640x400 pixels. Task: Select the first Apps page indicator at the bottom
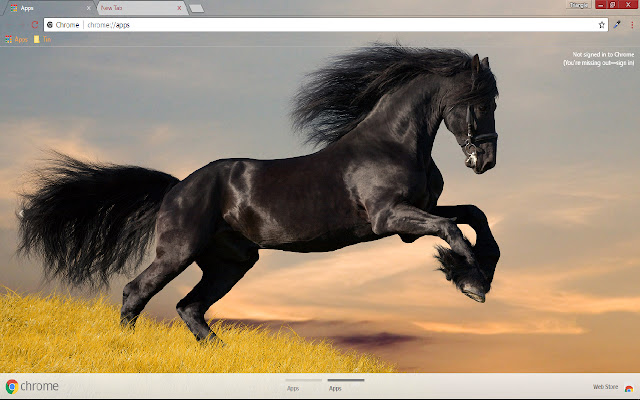[303, 385]
